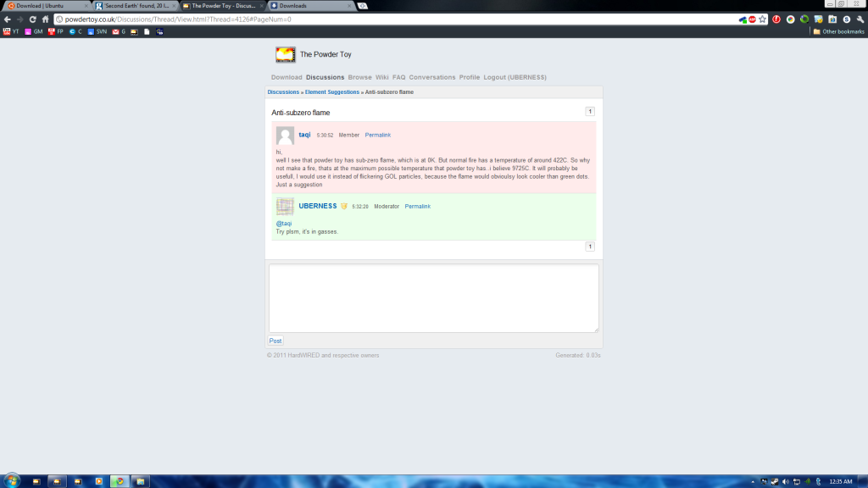Open Conversations in the site nav

coord(432,77)
